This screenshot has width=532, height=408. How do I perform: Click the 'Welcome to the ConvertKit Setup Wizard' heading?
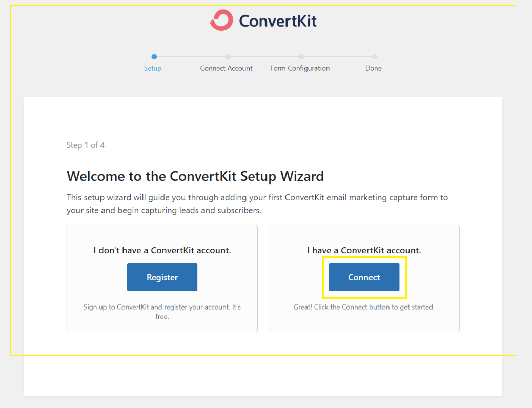pyautogui.click(x=195, y=176)
